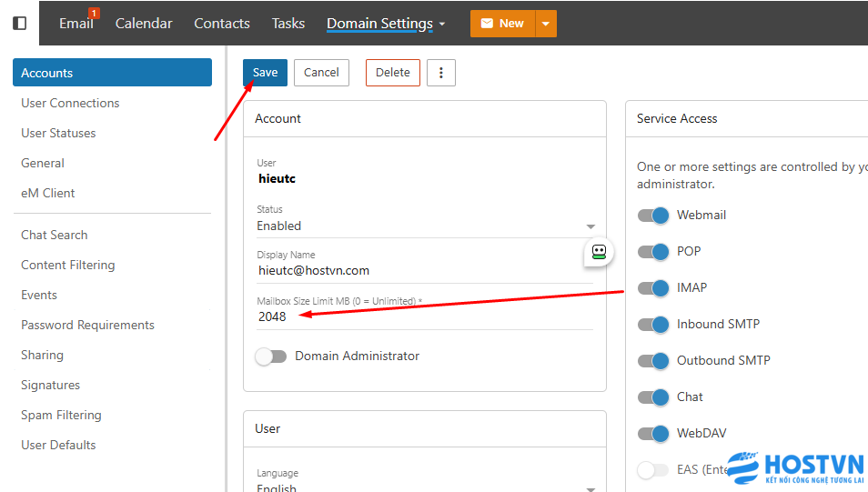
Task: Click the Mailbox Size Limit field
Action: point(423,316)
